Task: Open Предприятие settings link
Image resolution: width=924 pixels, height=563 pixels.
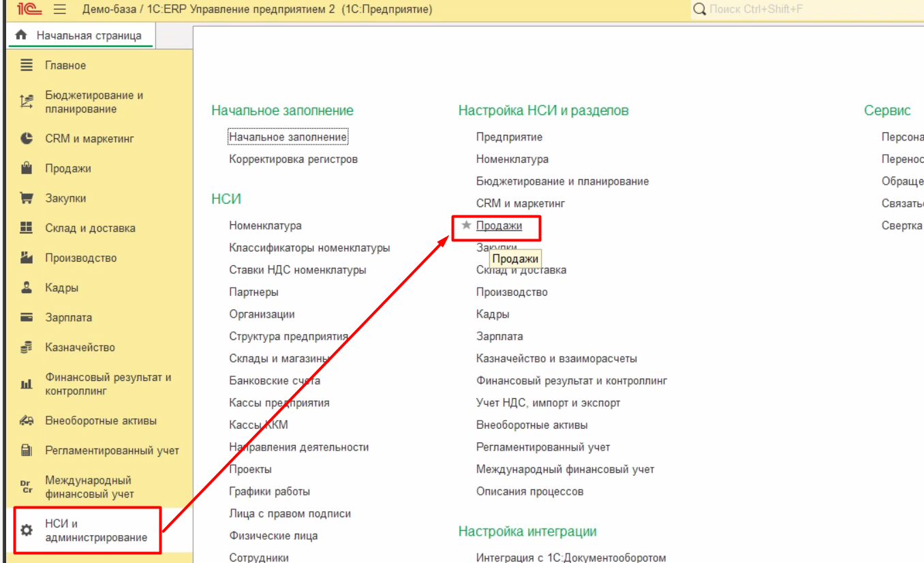Action: (509, 137)
